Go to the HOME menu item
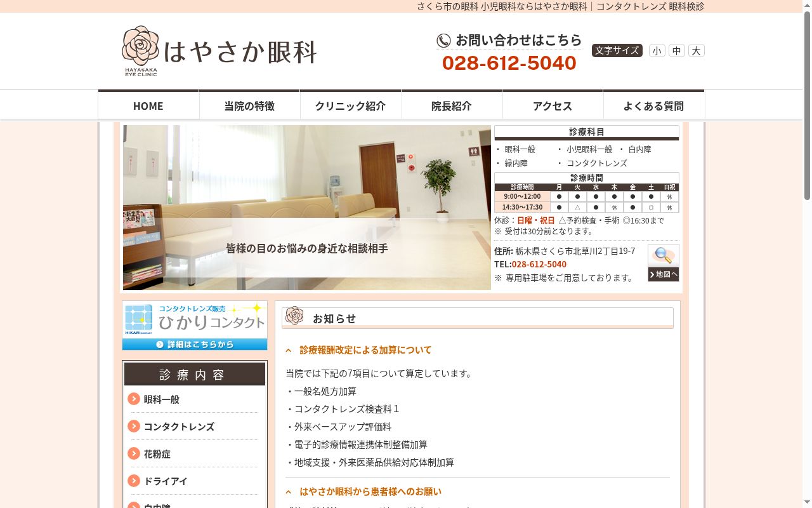 coord(148,105)
